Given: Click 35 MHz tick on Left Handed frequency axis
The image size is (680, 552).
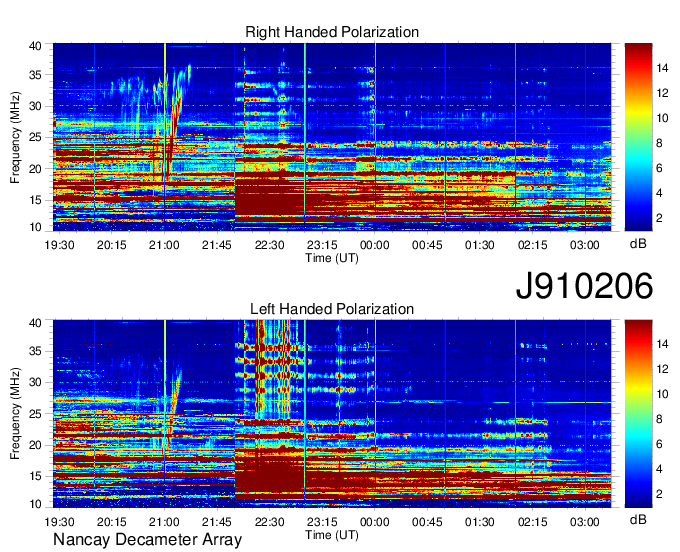Looking at the screenshot, I should (x=35, y=351).
